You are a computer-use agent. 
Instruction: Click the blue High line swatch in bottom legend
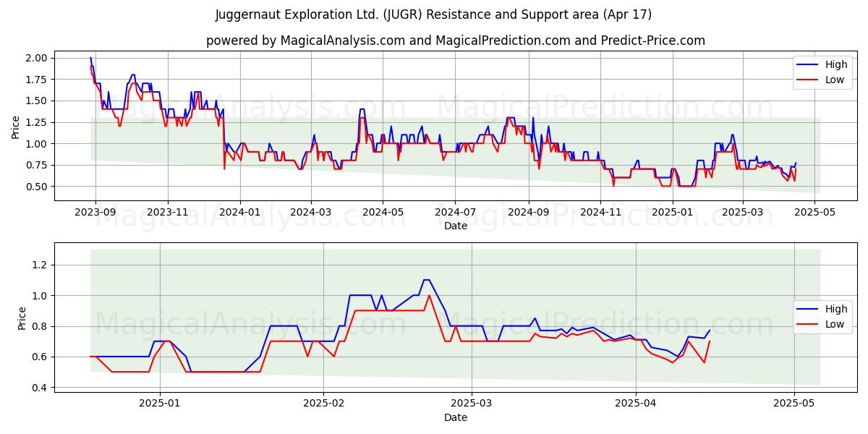click(x=808, y=310)
